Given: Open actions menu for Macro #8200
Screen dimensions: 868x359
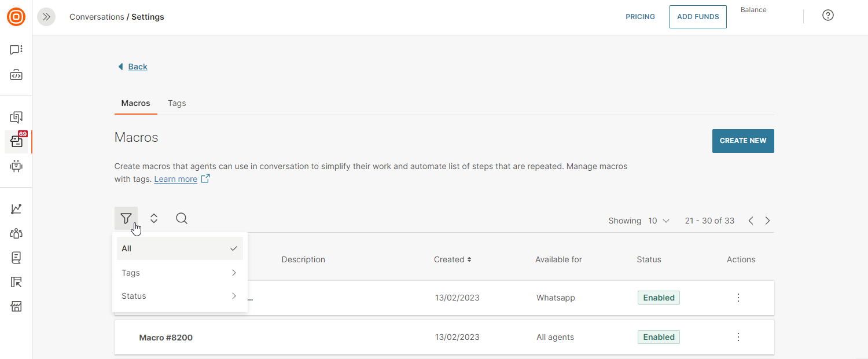Looking at the screenshot, I should click(x=738, y=337).
